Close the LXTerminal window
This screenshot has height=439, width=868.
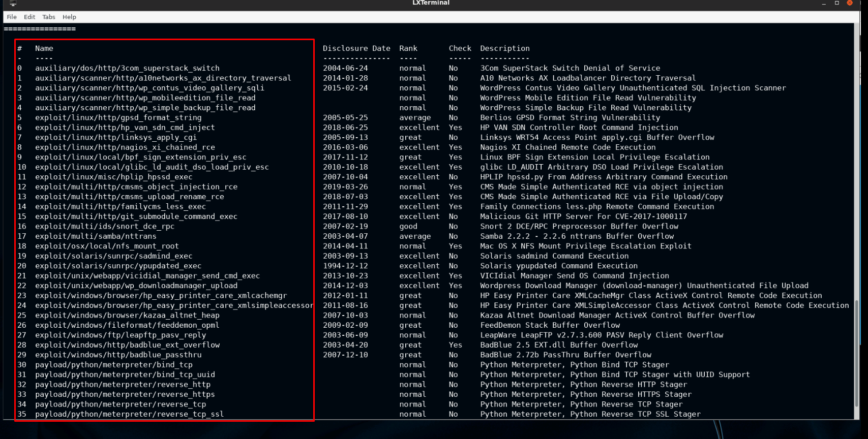(x=849, y=3)
